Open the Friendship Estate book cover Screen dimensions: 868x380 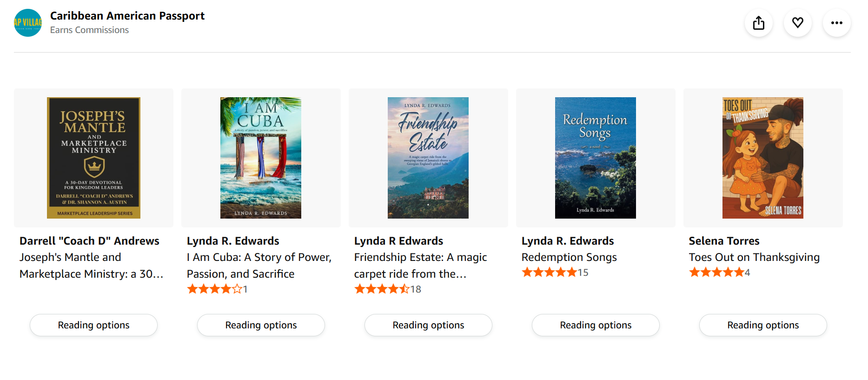coord(428,158)
